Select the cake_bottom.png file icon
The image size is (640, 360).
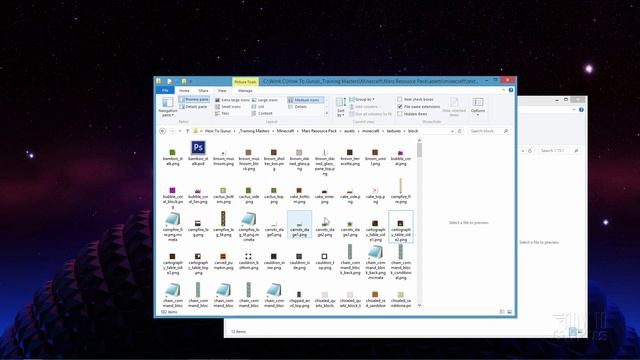[299, 190]
